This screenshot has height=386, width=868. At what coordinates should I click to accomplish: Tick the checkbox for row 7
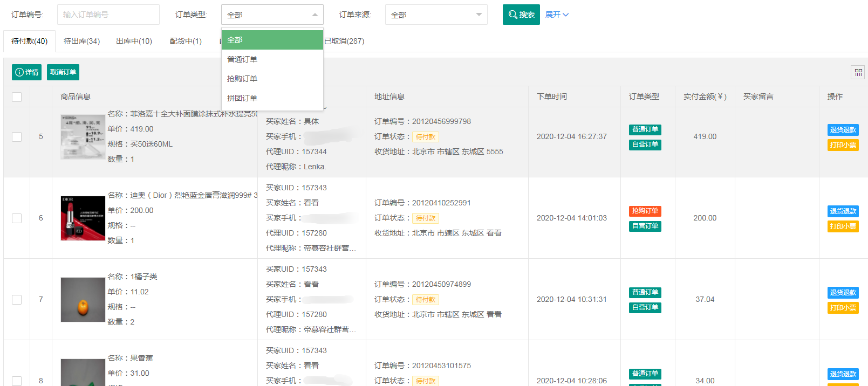click(x=17, y=300)
